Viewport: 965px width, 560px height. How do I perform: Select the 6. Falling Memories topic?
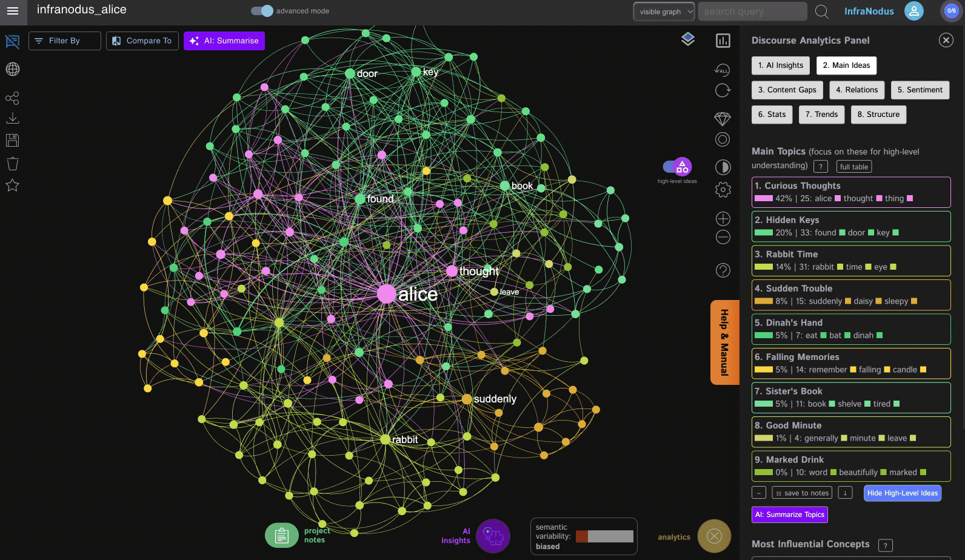[x=851, y=363]
